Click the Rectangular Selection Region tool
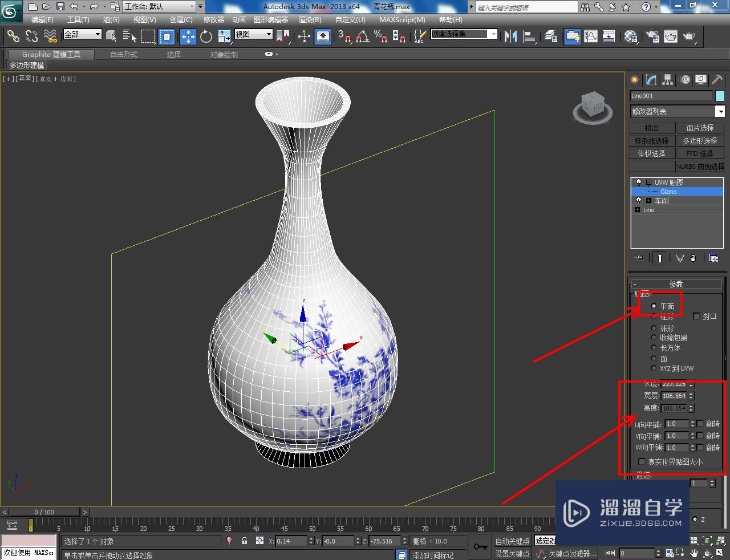 pos(148,36)
